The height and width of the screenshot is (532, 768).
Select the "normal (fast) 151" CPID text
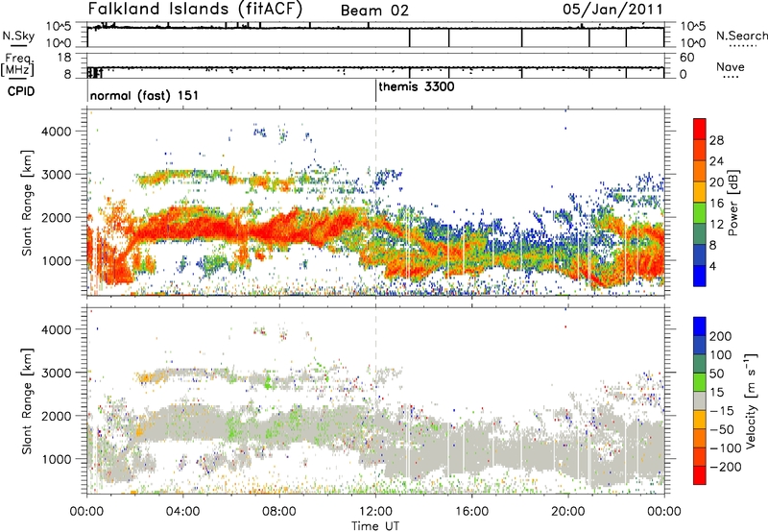[x=145, y=95]
